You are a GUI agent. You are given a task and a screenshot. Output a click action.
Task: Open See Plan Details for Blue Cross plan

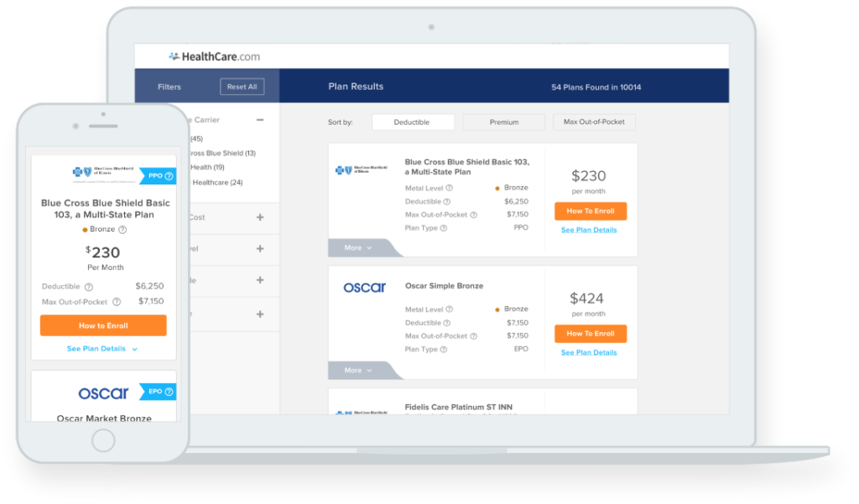coord(589,230)
